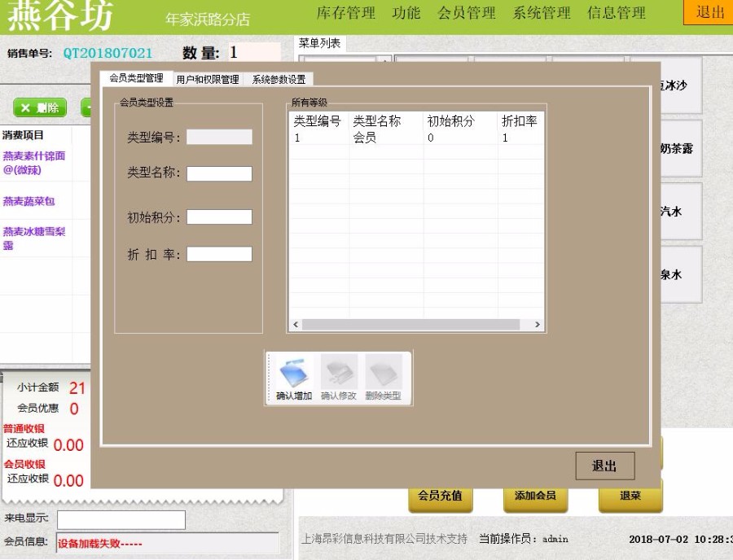Open the 会员管理 menu
The image size is (733, 560).
467,13
